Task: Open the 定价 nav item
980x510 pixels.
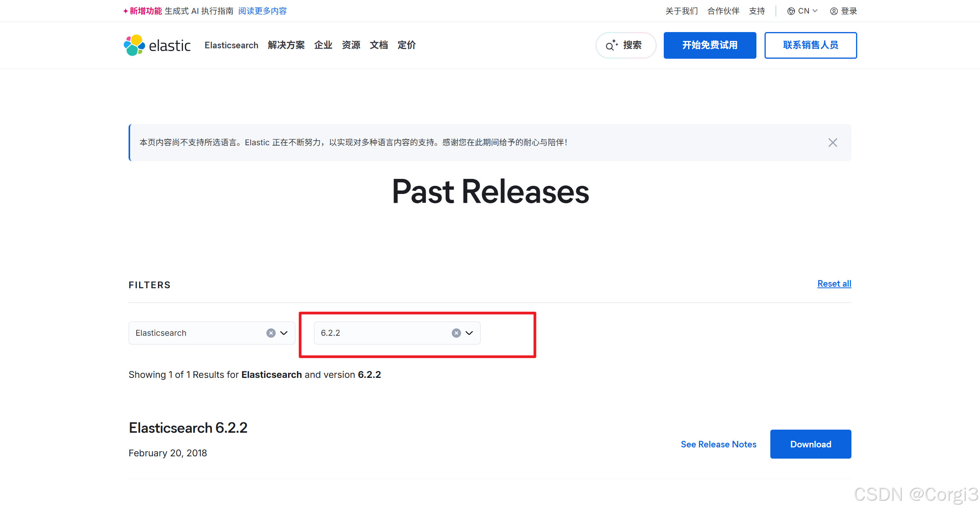Action: tap(406, 45)
